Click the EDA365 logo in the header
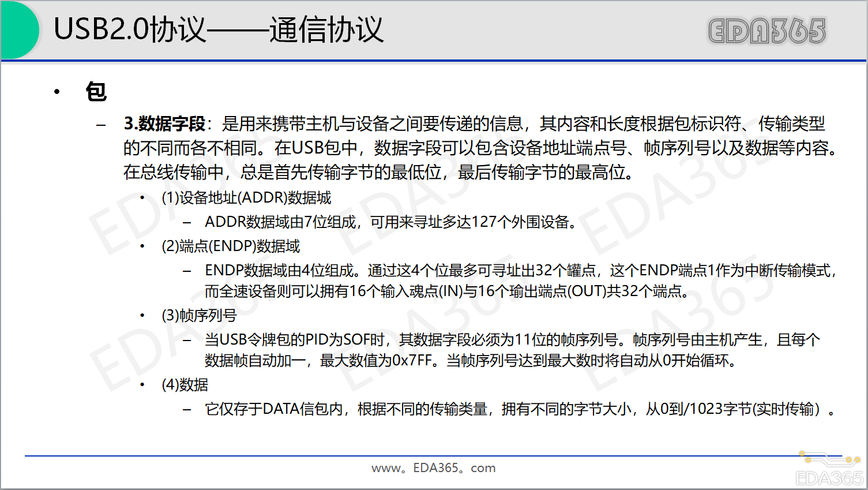 click(767, 31)
